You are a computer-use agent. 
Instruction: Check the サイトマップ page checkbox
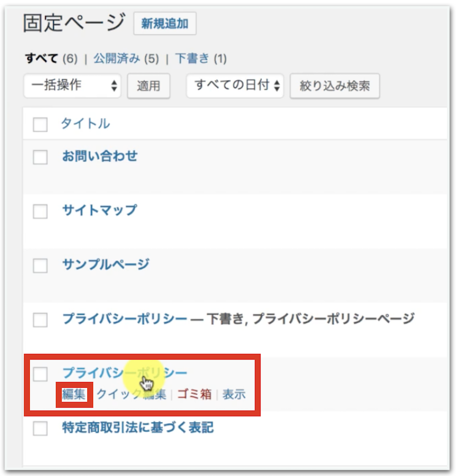40,211
